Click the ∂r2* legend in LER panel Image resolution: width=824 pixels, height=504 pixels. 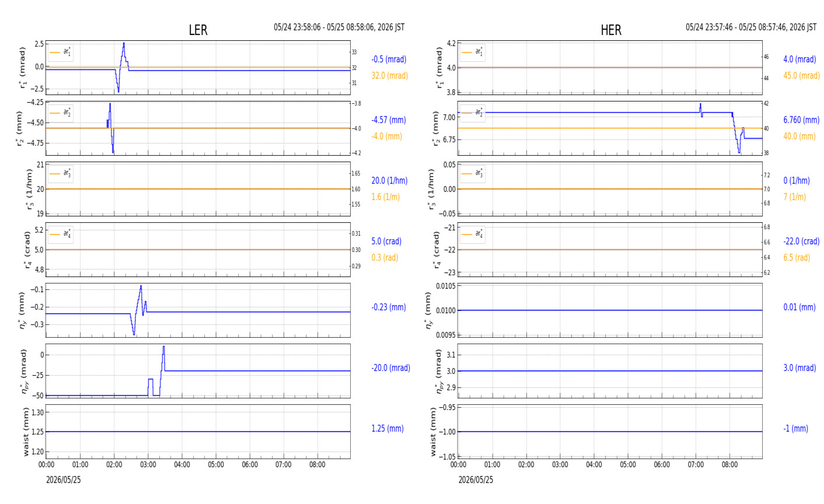coord(61,113)
